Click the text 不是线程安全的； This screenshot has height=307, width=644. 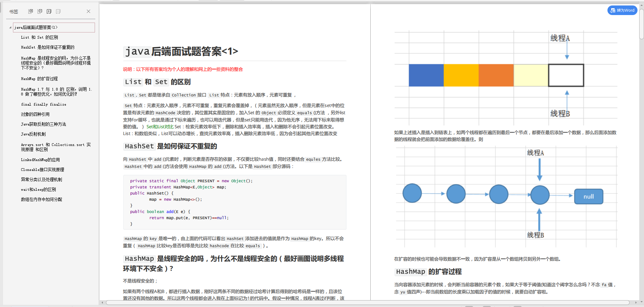(140, 281)
